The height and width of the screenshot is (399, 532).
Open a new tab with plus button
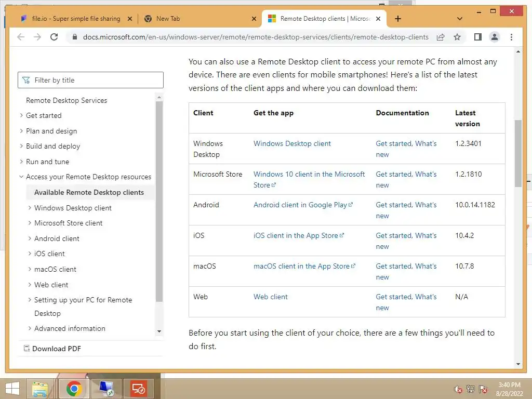coord(398,19)
